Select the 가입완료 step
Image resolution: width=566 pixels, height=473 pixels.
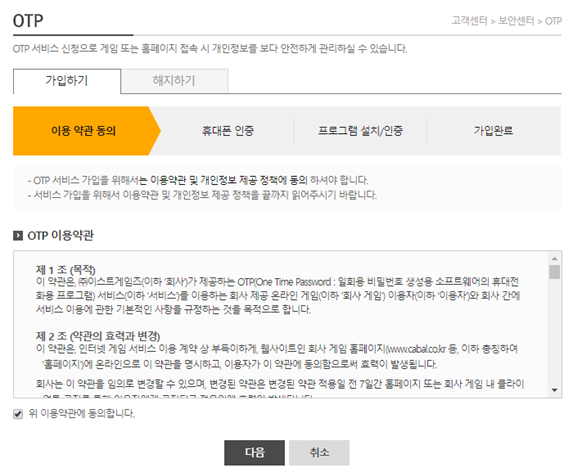pos(493,131)
